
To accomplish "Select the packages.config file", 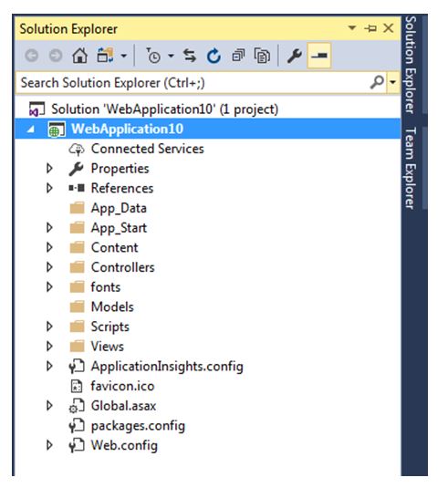I will 138,426.
